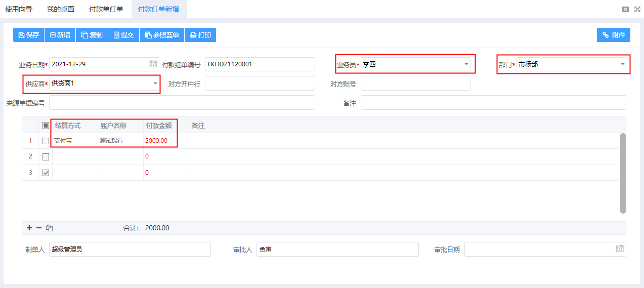Click the 付款金额 cell in row 2
The image size is (644, 288).
coord(166,156)
